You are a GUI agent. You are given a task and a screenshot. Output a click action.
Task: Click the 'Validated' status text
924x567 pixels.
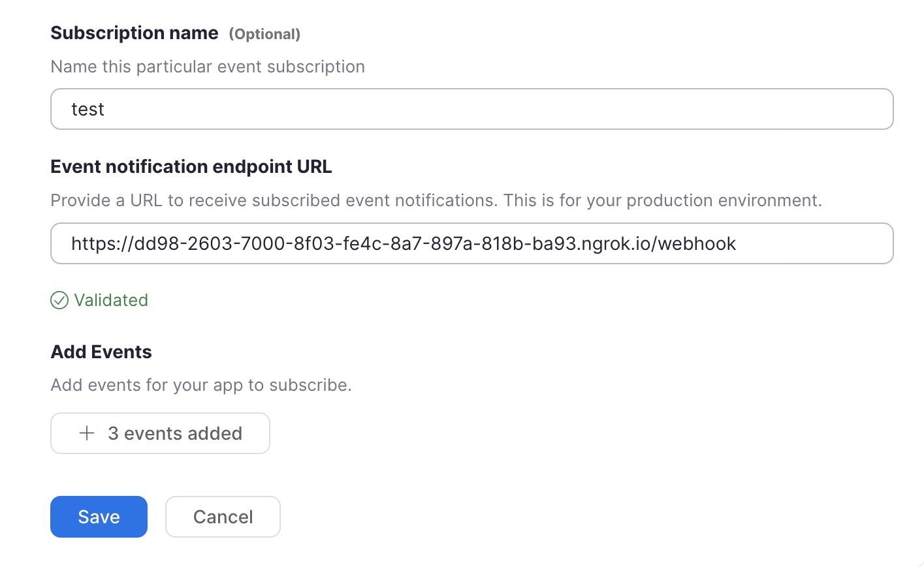(111, 300)
